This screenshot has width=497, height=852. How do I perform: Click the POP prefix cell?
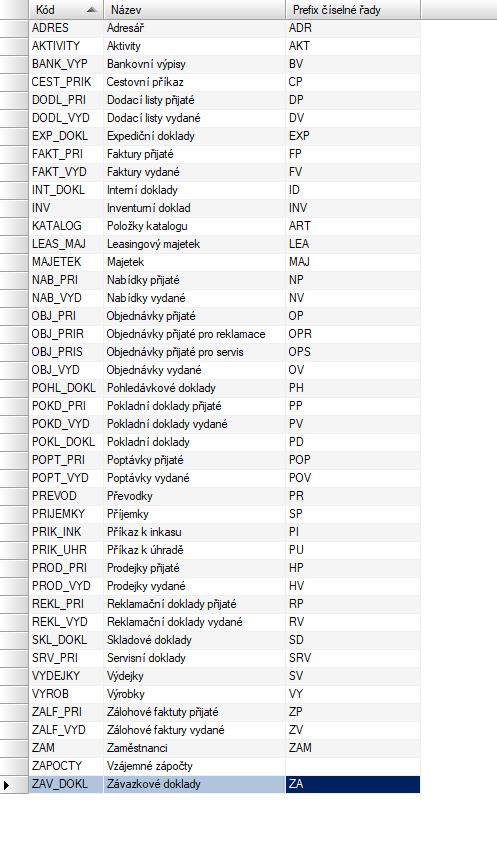[353, 460]
